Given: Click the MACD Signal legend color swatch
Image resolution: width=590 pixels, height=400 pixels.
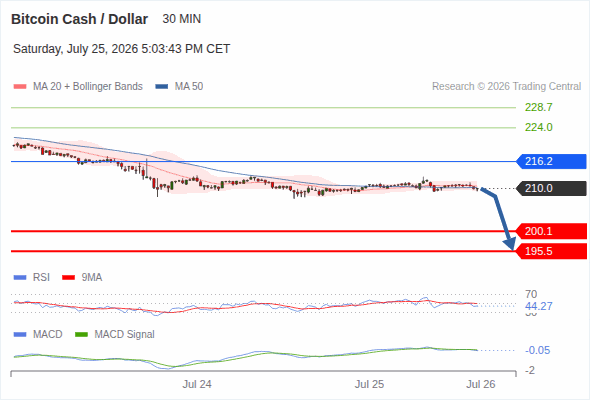Looking at the screenshot, I should coord(81,335).
